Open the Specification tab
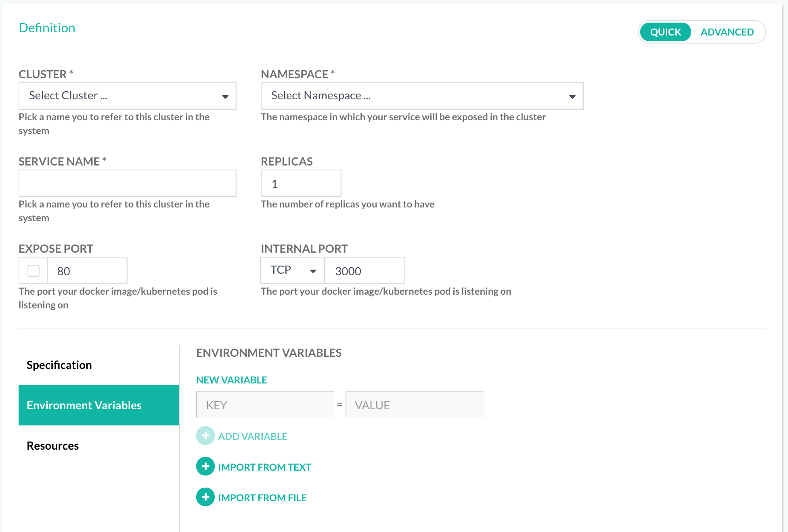This screenshot has height=532, width=788. tap(59, 365)
